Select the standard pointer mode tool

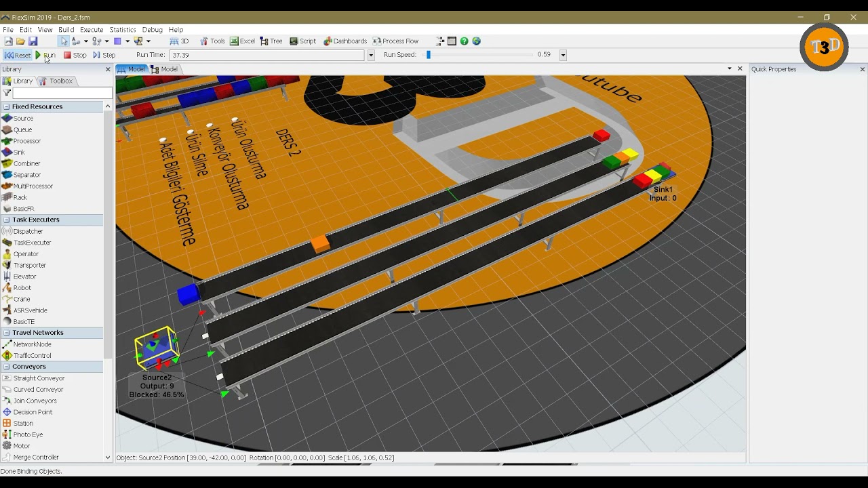tap(64, 41)
